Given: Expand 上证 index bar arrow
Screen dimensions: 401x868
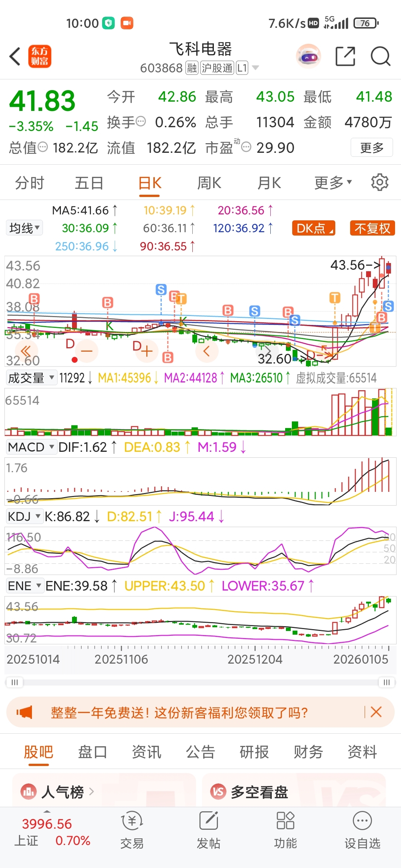Looking at the screenshot, I should pyautogui.click(x=47, y=812).
